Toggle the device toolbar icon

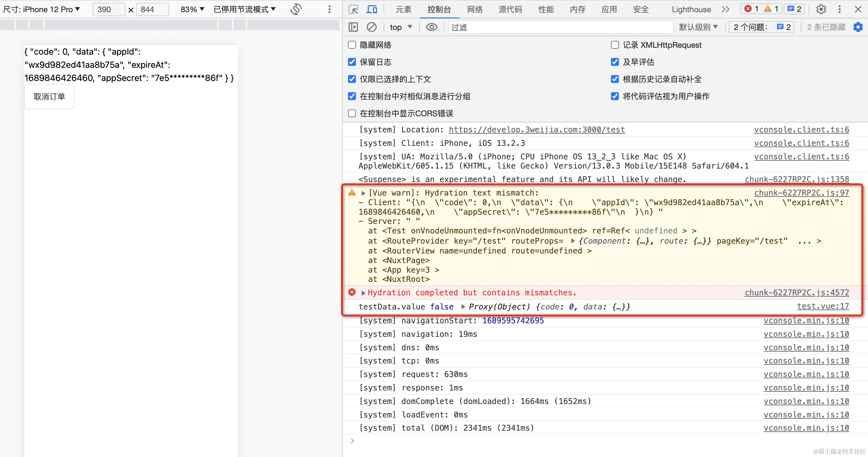click(x=371, y=10)
